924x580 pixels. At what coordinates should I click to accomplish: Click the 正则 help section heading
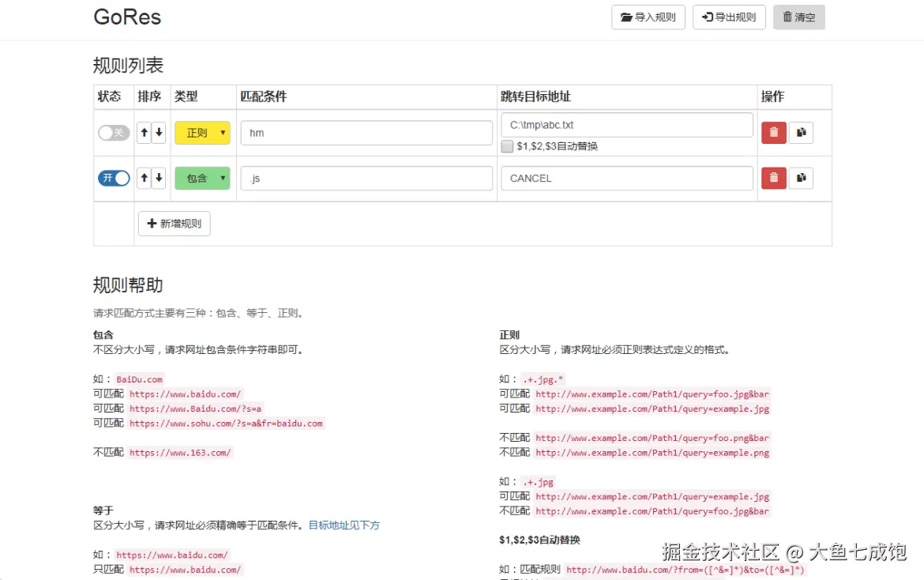click(509, 335)
